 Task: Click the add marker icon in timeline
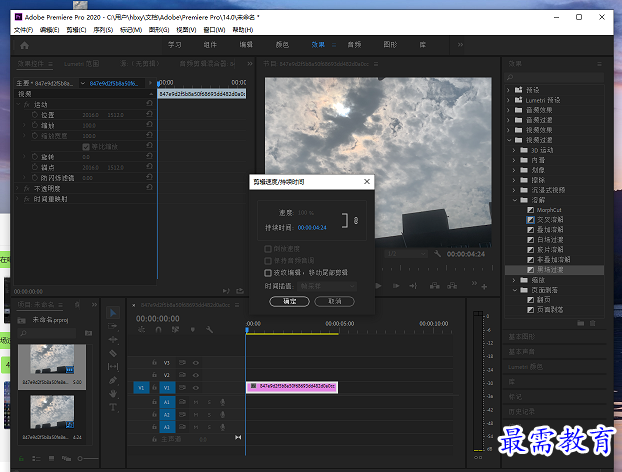192,330
